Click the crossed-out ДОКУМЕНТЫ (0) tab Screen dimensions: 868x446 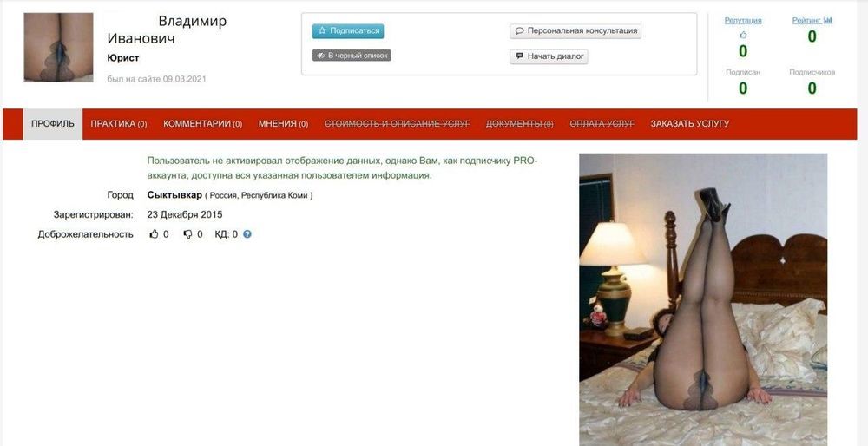(x=519, y=124)
